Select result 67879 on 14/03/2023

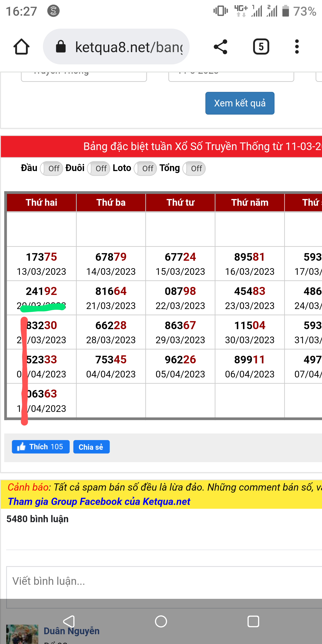(x=111, y=257)
